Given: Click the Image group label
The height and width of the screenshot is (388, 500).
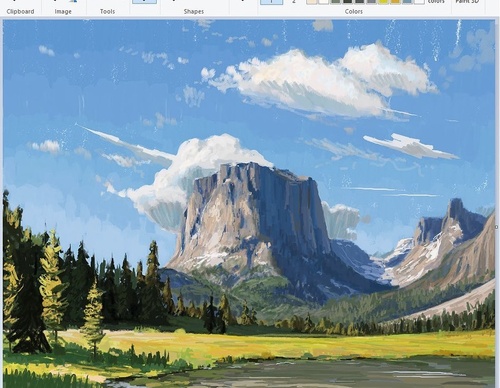Looking at the screenshot, I should (63, 11).
